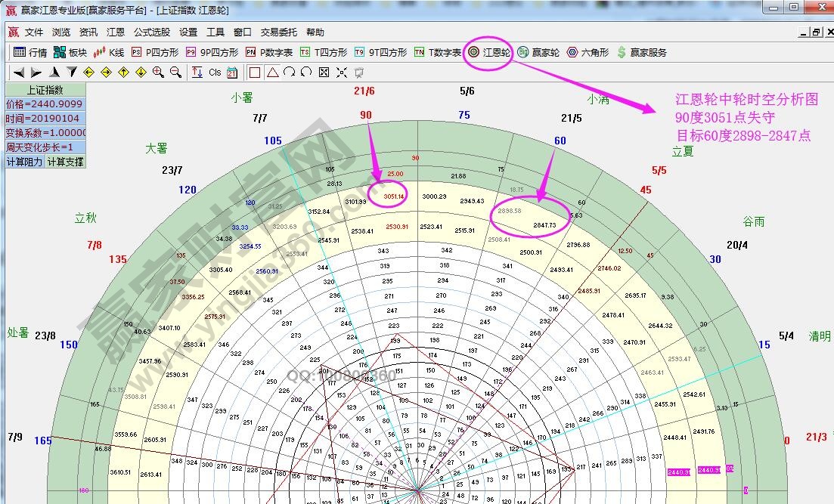Open the 赢家轮 wheel view

coord(538,53)
